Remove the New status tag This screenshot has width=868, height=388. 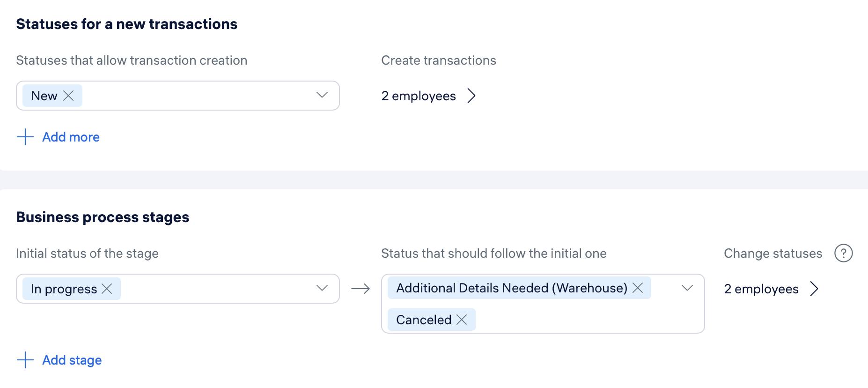point(68,96)
